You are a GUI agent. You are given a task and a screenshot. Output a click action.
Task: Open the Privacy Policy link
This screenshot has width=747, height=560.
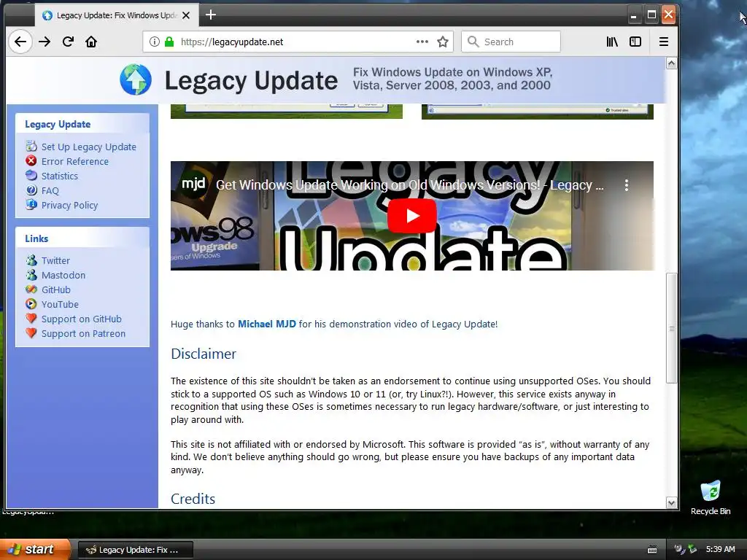tap(69, 205)
